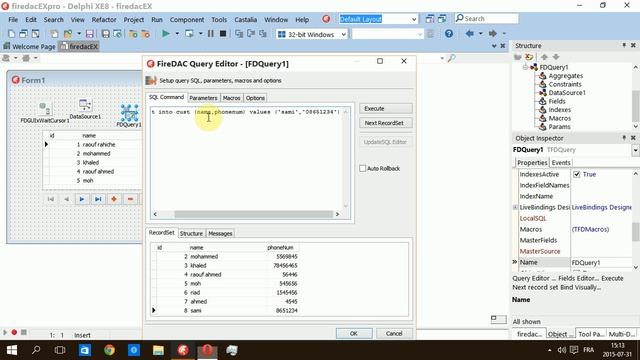Click the Bind Visually... link
The width and height of the screenshot is (640, 360).
pyautogui.click(x=580, y=287)
